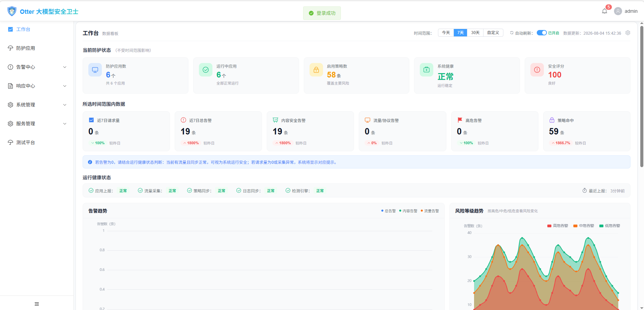Image resolution: width=644 pixels, height=310 pixels.
Task: Click the 启用策略数 value 58条
Action: click(x=334, y=75)
